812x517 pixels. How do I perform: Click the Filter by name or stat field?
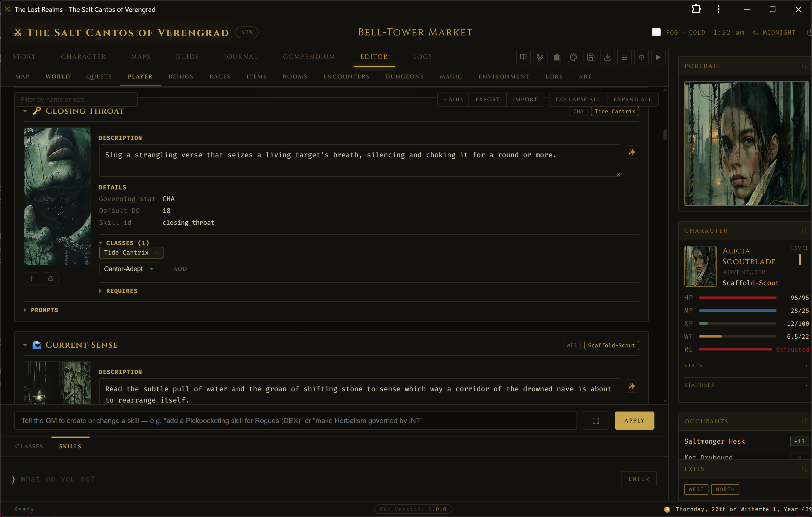76,99
